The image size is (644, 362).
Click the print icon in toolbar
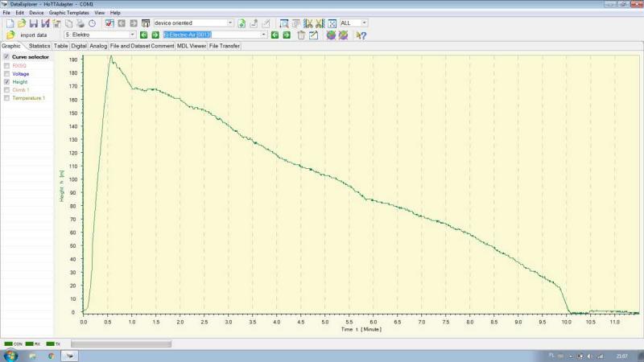click(80, 23)
